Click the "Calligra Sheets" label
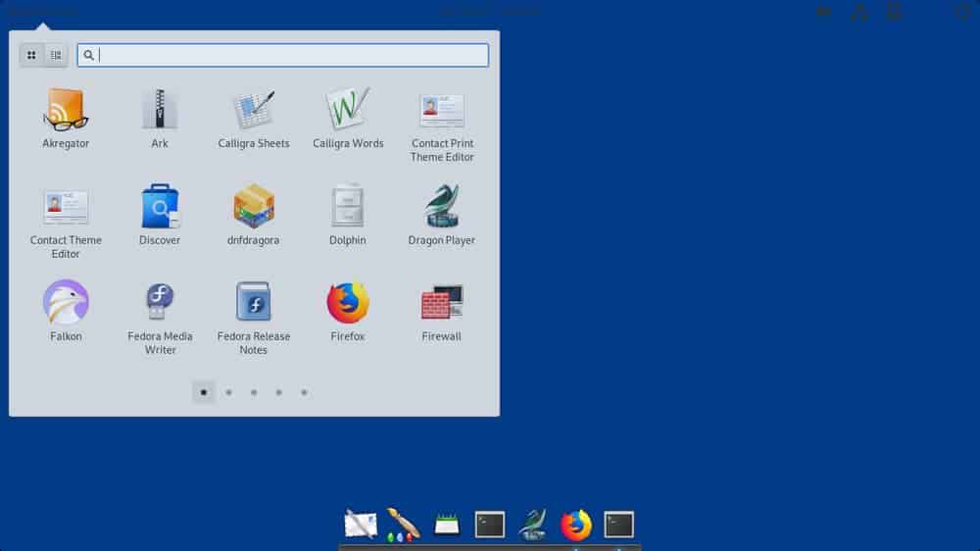 tap(254, 143)
